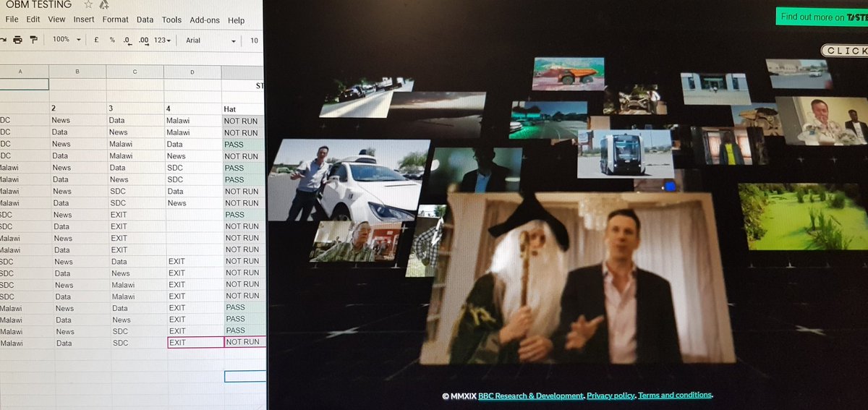Select the green garden thumbnail
Screen dimensions: 868x410
pos(803,217)
